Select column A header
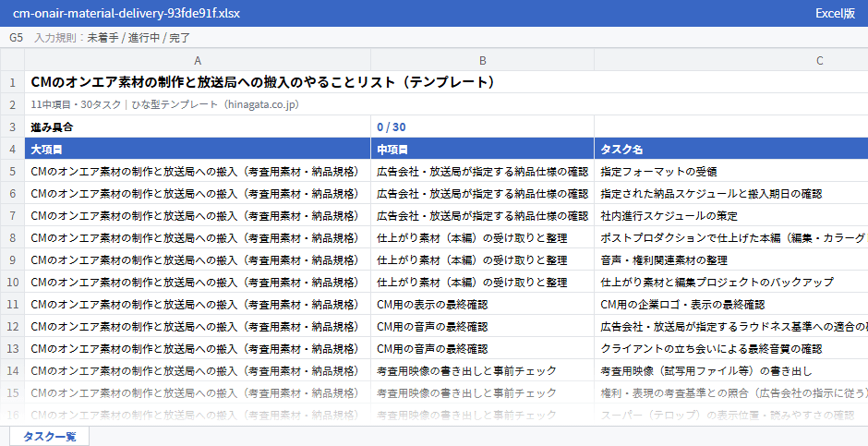 (198, 60)
